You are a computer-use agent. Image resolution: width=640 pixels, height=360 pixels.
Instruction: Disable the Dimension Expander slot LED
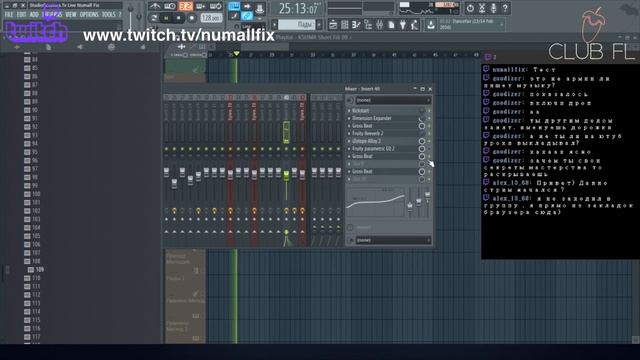pyautogui.click(x=429, y=118)
